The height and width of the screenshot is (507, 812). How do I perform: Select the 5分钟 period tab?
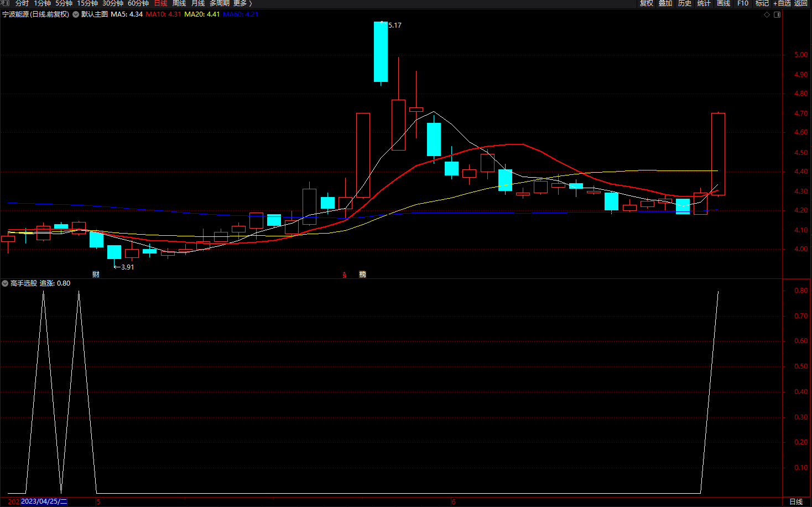click(x=64, y=3)
